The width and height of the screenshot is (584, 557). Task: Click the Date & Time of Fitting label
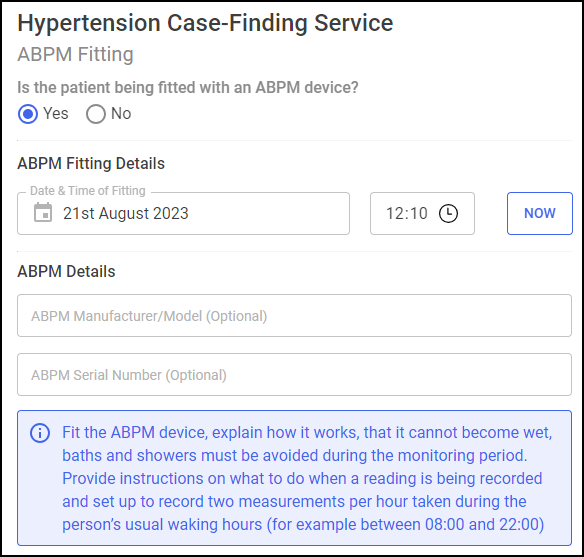tap(88, 191)
